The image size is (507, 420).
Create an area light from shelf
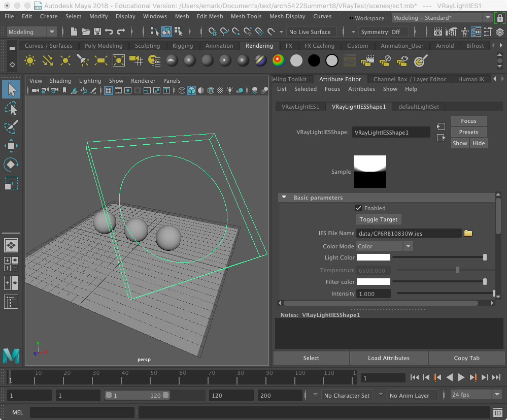(x=101, y=60)
